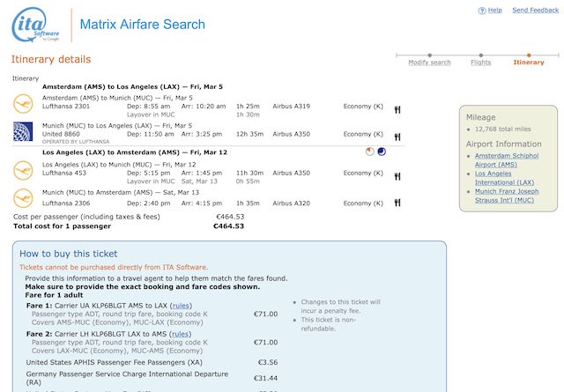Click Lufthansa 2301 flight number
The image size is (564, 392).
(66, 106)
